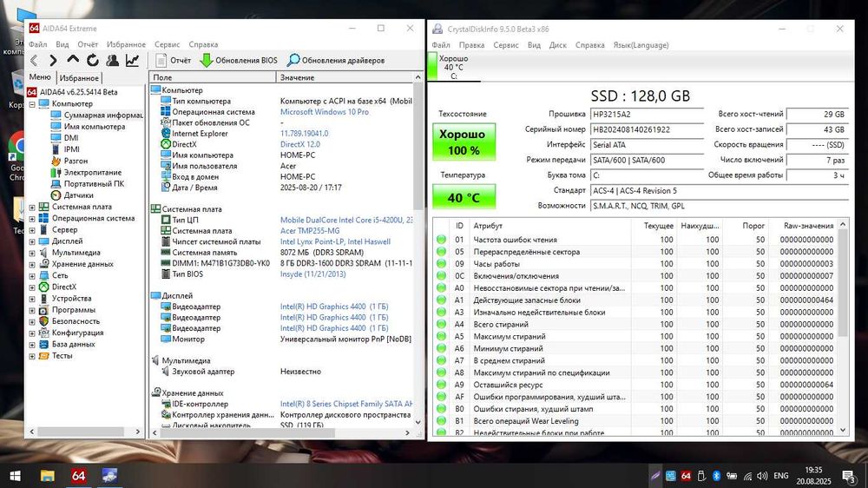Expand the Дисплей tree node
Screen dimensions: 868x488
point(32,241)
